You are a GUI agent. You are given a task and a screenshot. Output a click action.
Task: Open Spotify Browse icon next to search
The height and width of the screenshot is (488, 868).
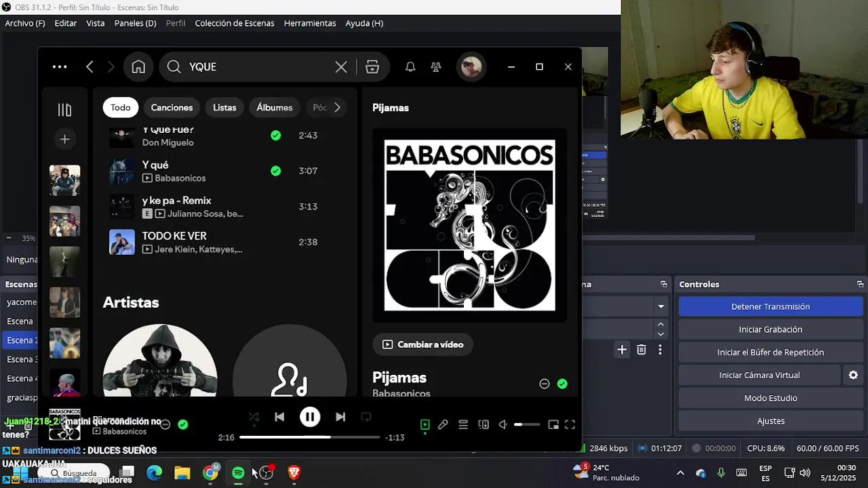click(372, 66)
